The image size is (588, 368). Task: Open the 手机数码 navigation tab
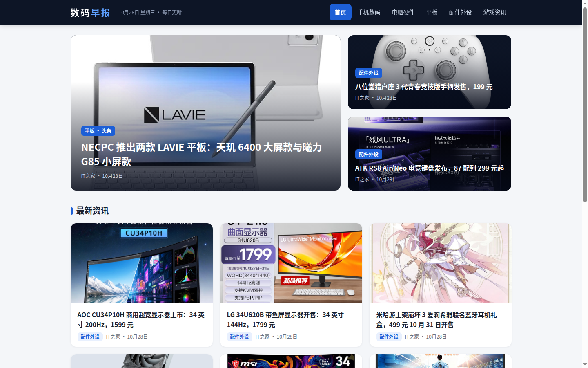tap(369, 12)
